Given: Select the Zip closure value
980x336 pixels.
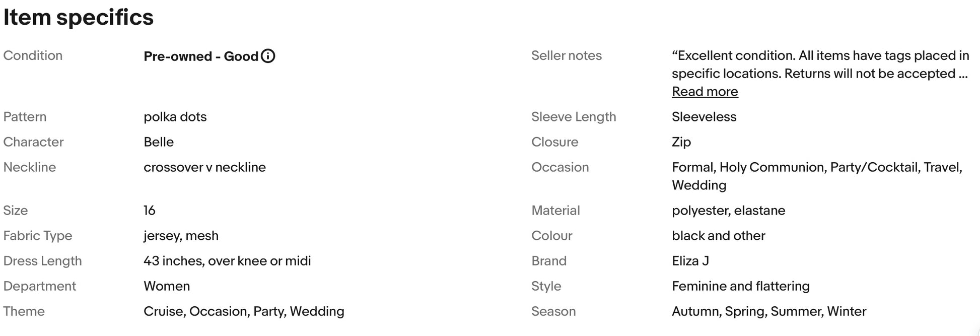Looking at the screenshot, I should pos(681,142).
